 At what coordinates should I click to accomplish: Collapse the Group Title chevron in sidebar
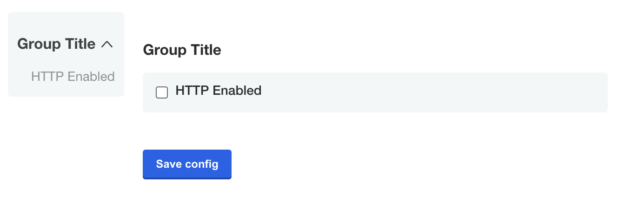coord(107,45)
